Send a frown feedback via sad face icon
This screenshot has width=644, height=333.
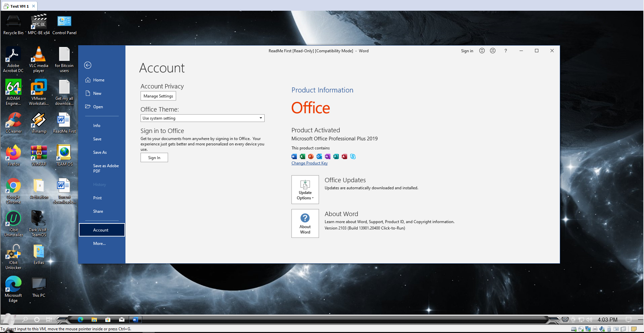[493, 51]
